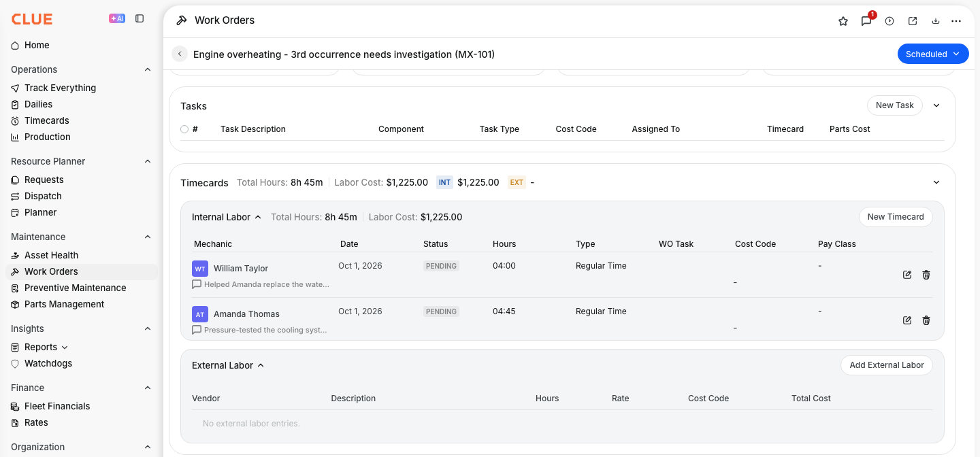Expand the Reports submenu

pos(65,348)
